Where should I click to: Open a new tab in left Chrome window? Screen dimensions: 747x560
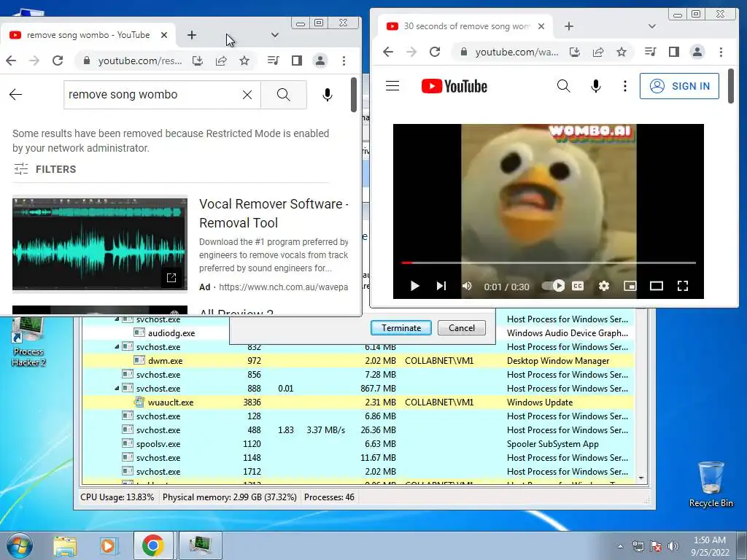click(192, 35)
